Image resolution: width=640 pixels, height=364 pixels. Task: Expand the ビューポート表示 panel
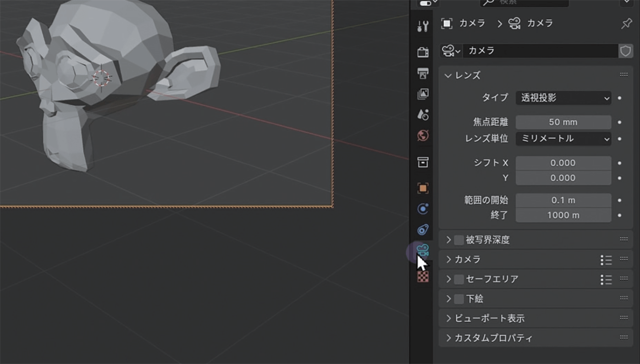coord(448,318)
